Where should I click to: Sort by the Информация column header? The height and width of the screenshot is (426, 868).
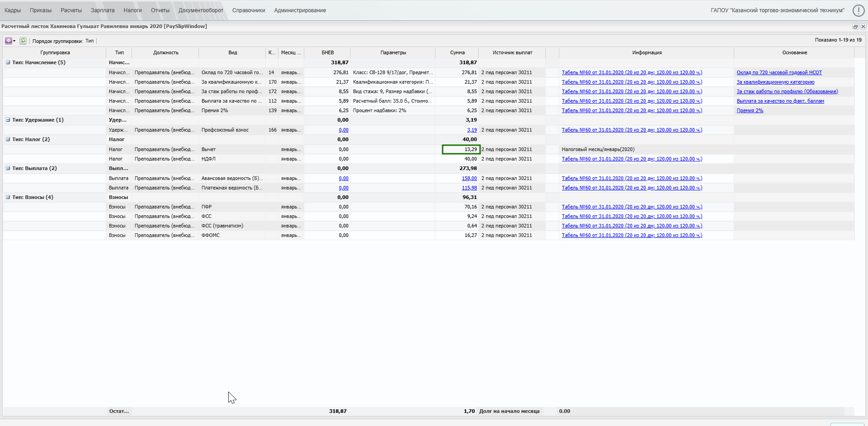tap(647, 52)
